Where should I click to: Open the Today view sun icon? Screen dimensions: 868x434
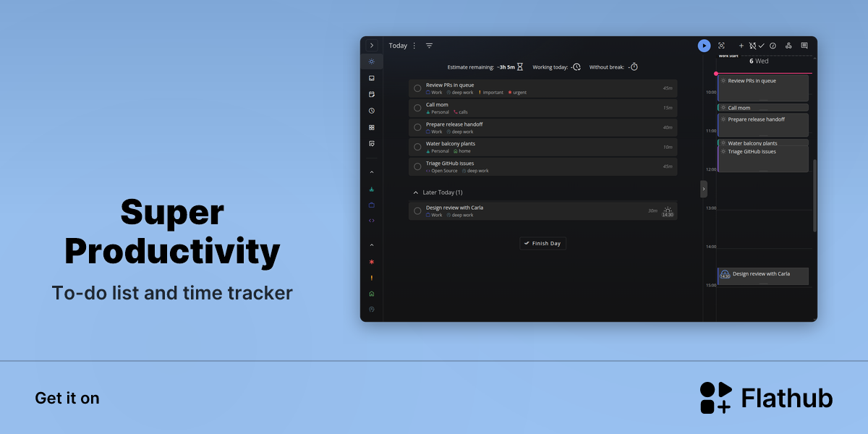pos(372,61)
